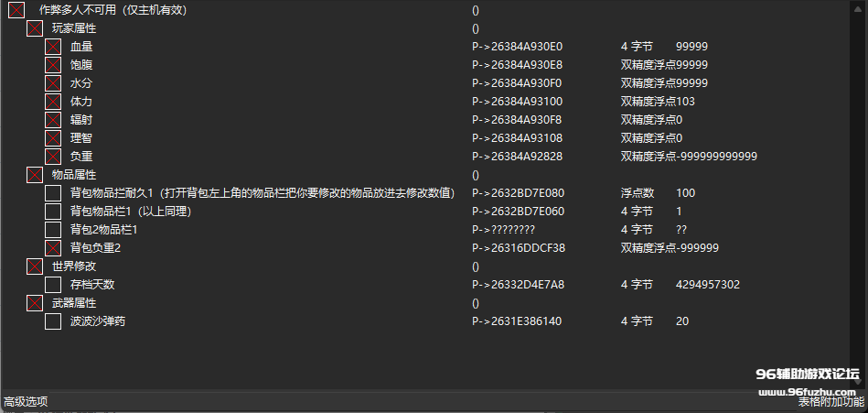The width and height of the screenshot is (868, 413).
Task: Tick the 存档天数 checkbox
Action: click(53, 285)
